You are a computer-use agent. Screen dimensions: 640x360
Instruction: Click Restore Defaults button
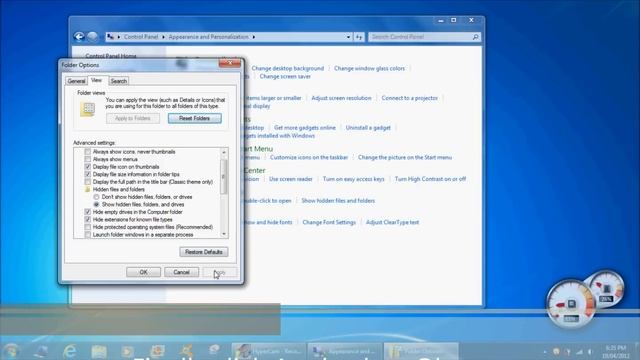tap(204, 252)
